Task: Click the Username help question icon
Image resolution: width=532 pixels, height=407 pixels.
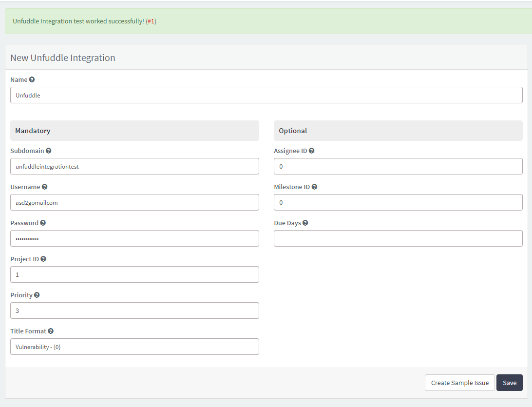Action: pos(44,187)
